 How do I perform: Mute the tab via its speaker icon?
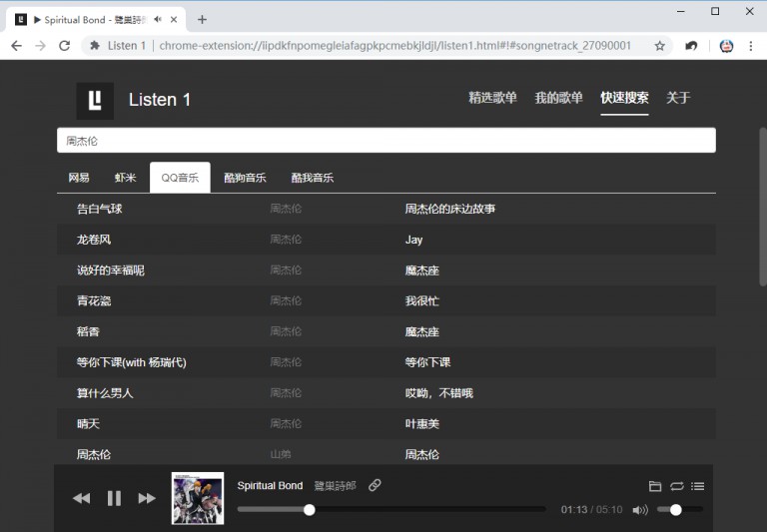coord(158,20)
